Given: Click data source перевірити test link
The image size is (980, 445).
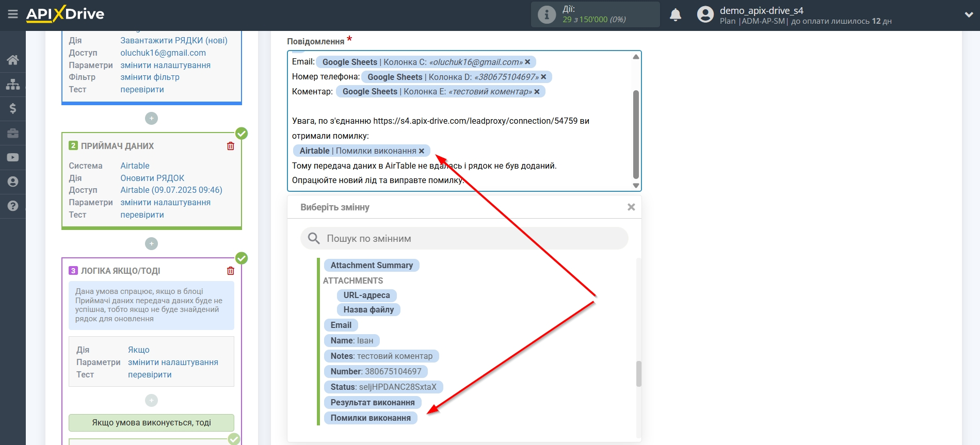Looking at the screenshot, I should click(142, 89).
